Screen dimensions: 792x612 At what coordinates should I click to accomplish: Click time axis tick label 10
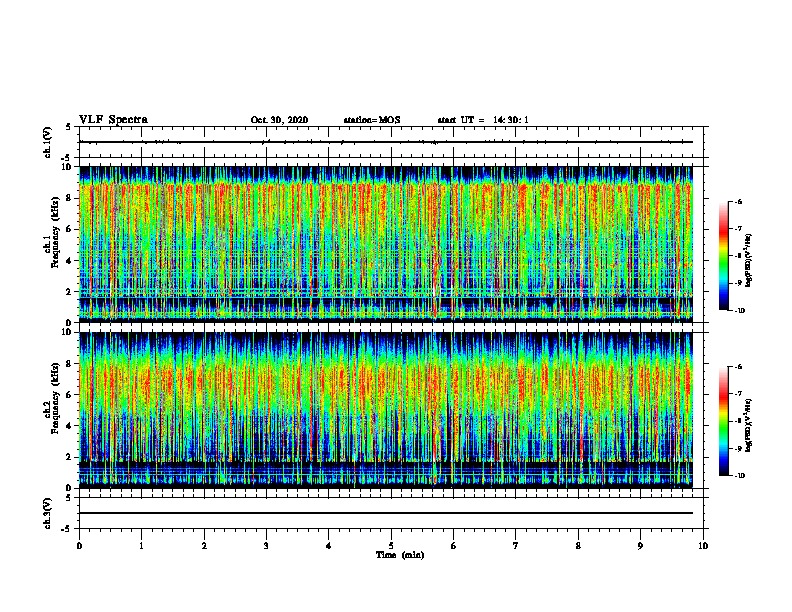point(703,546)
